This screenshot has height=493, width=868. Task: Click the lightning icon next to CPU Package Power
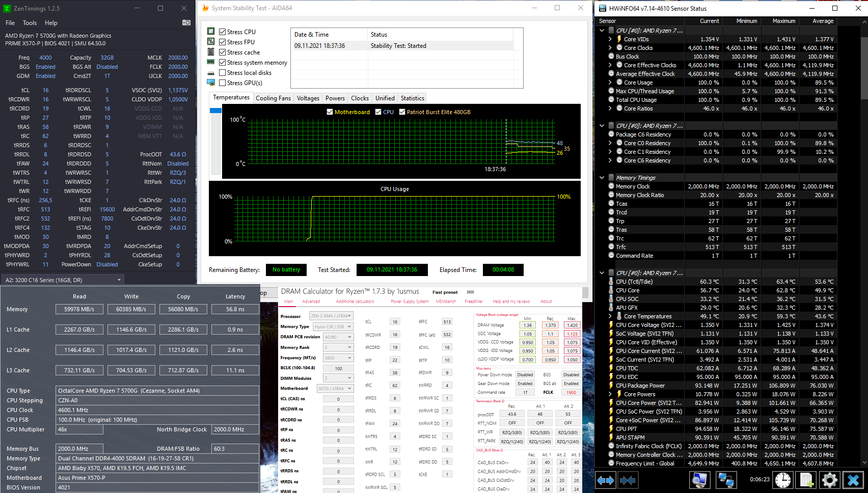(611, 386)
